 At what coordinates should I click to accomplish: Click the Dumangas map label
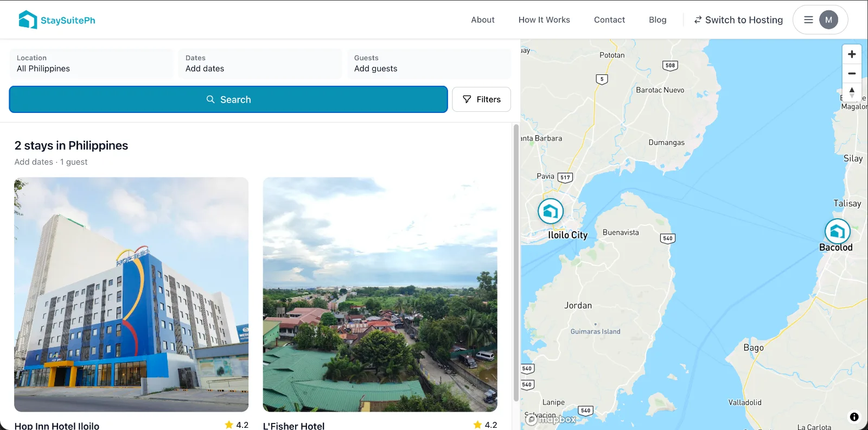(666, 142)
